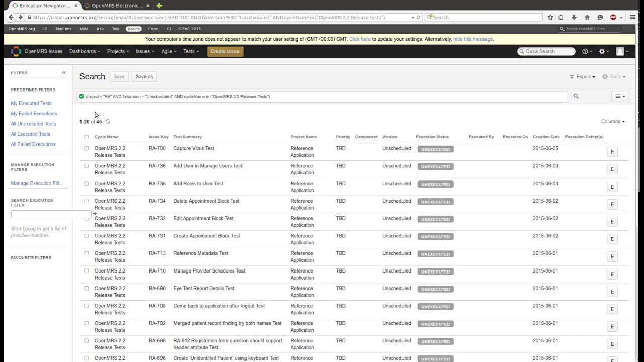The height and width of the screenshot is (362, 644).
Task: Click the browser back arrow button
Action: (11, 17)
